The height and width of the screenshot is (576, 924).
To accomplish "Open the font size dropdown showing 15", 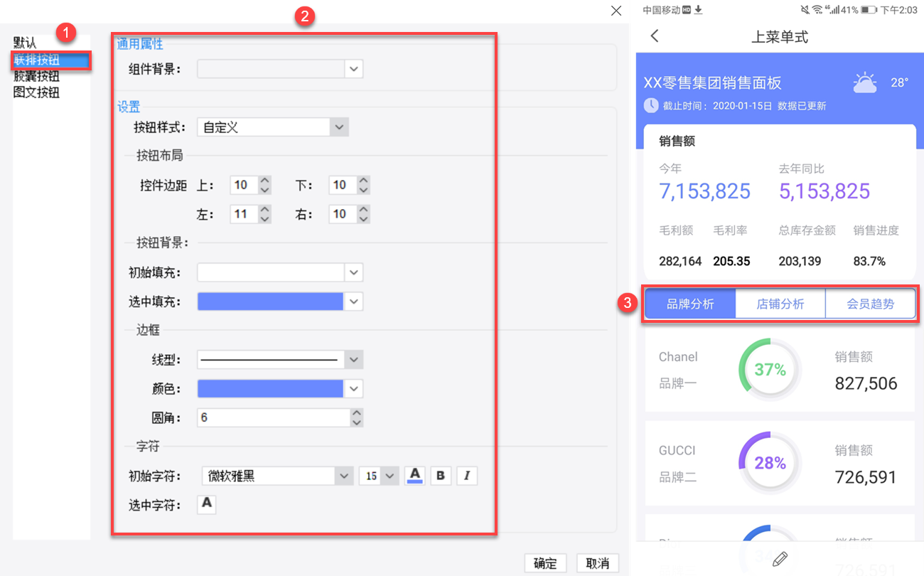I will pyautogui.click(x=390, y=476).
